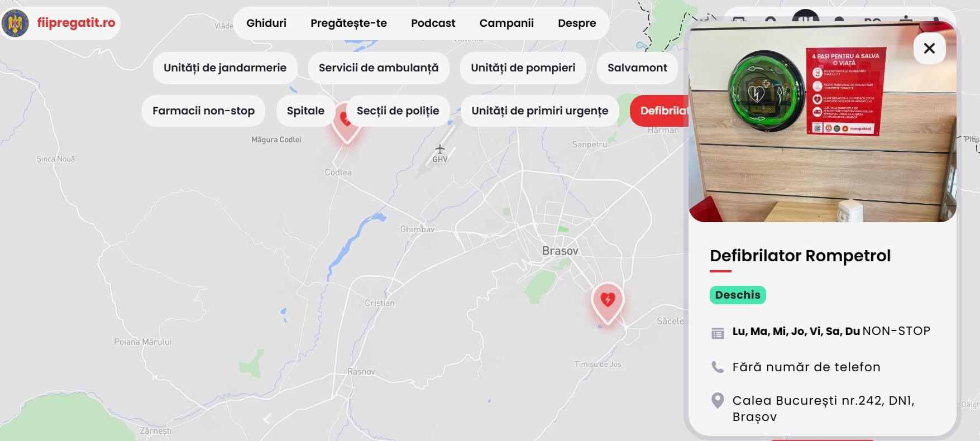The width and height of the screenshot is (980, 441).
Task: Go to the Podcast page
Action: tap(433, 23)
